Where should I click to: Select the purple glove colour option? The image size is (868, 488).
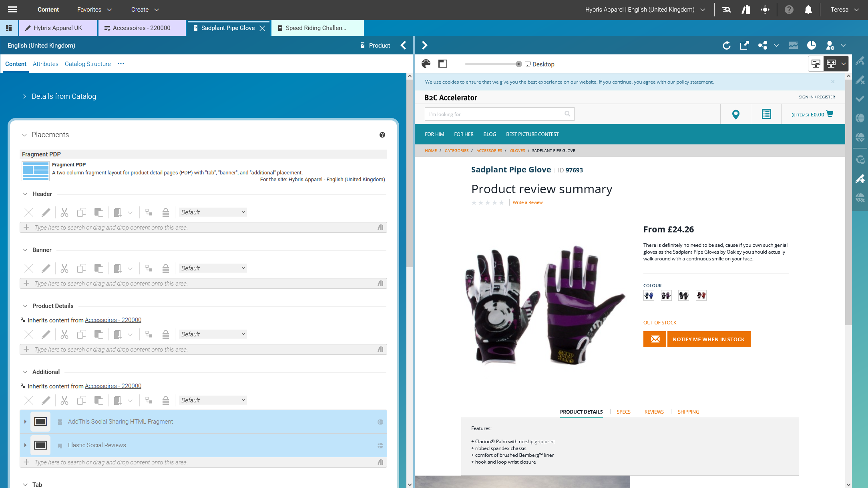point(666,295)
